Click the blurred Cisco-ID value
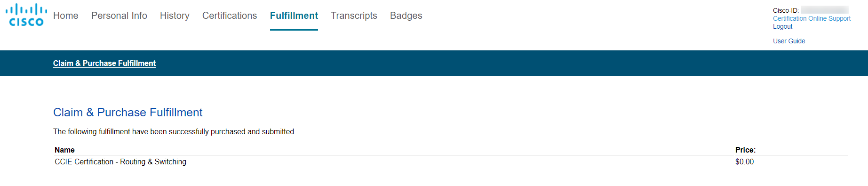Screen dimensions: 868x186 pos(824,10)
